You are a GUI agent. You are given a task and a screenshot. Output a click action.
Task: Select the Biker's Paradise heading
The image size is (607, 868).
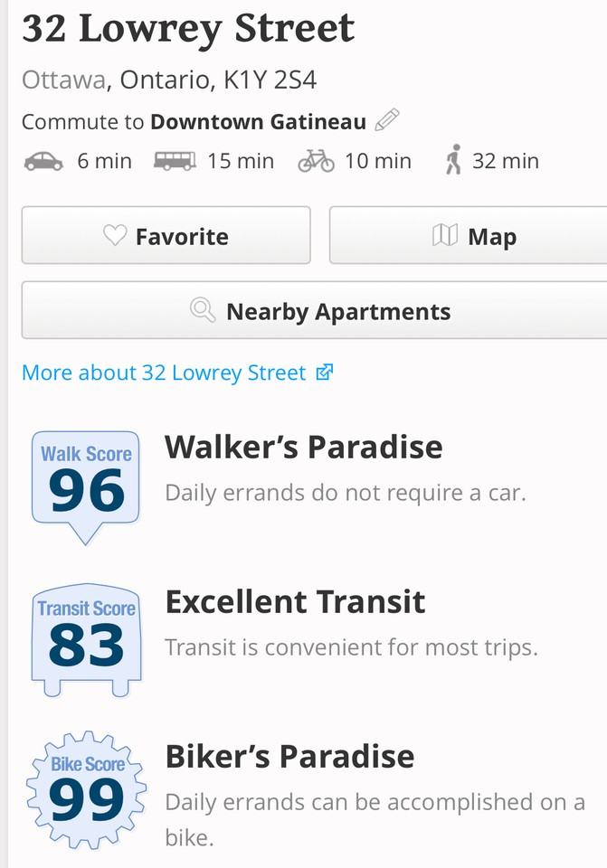click(x=289, y=756)
